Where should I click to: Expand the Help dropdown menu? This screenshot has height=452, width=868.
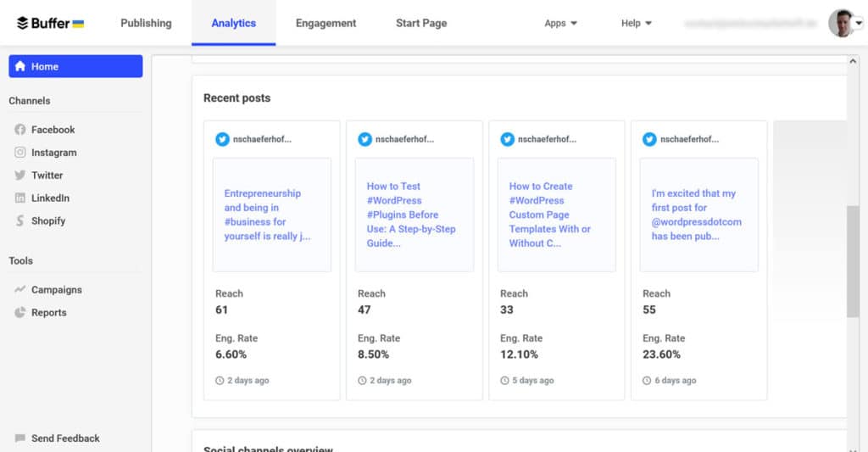tap(636, 23)
